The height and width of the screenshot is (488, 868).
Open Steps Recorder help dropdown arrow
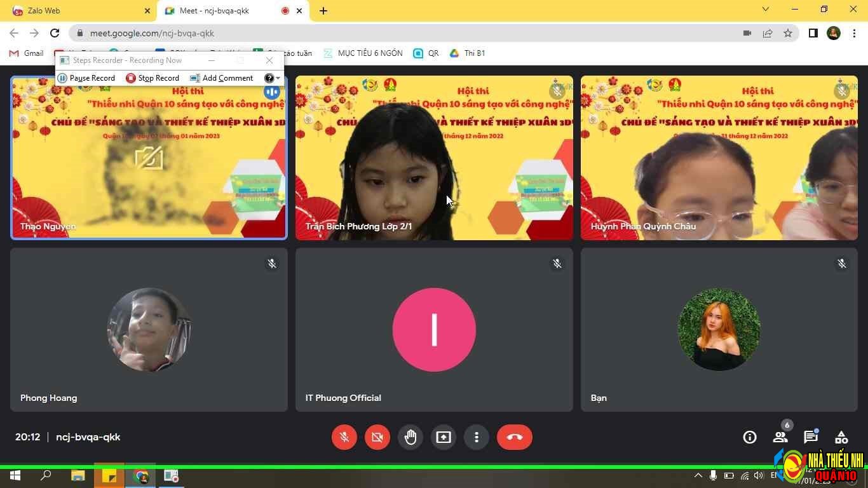coord(278,78)
